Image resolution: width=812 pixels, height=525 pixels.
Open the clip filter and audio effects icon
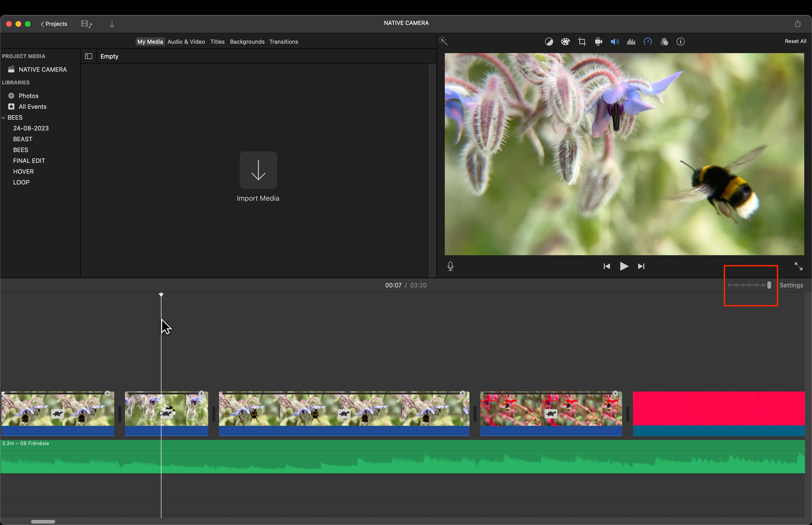[664, 42]
